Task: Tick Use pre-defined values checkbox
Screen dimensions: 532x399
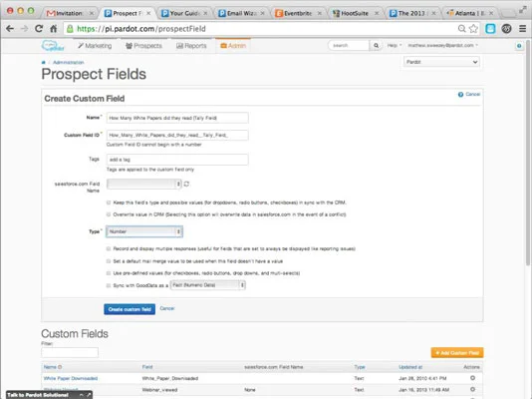Action: pos(109,273)
